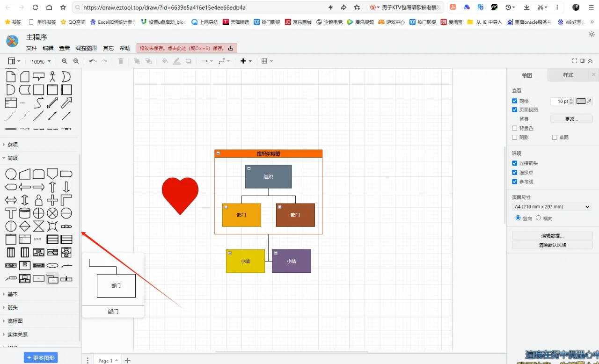Image resolution: width=599 pixels, height=364 pixels.
Task: Enable the 阴影 checkbox
Action: point(515,138)
